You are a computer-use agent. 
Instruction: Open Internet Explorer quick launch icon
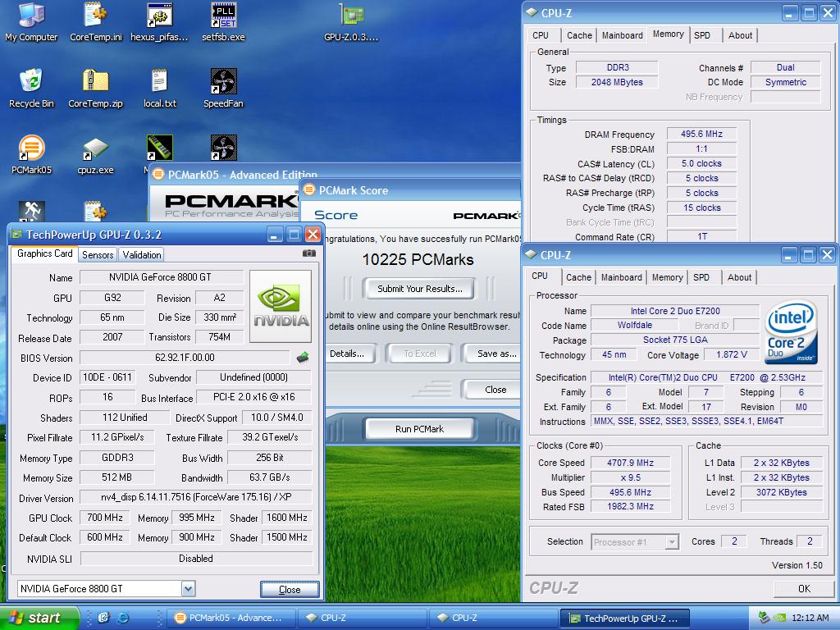[x=123, y=618]
